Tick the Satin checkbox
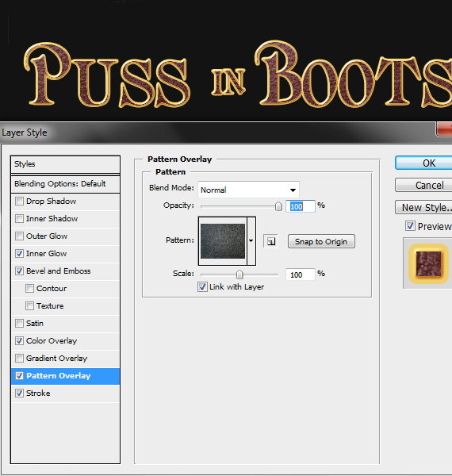 (19, 324)
